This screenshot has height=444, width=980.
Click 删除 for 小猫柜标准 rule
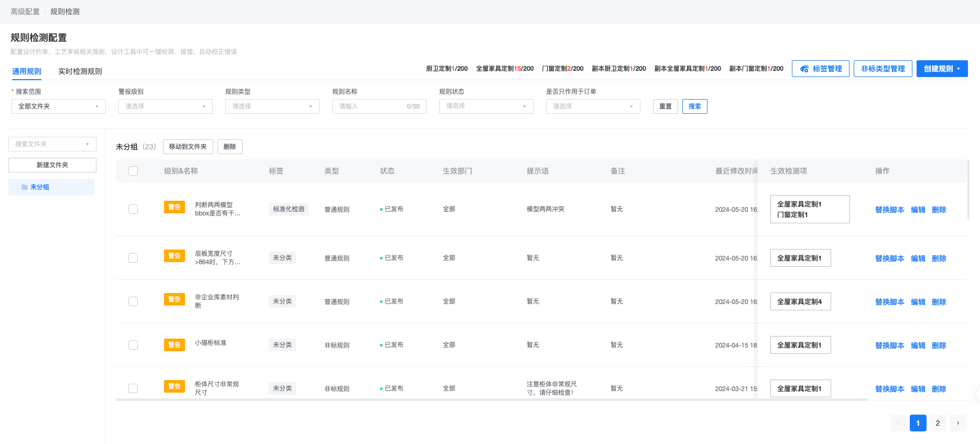(939, 345)
